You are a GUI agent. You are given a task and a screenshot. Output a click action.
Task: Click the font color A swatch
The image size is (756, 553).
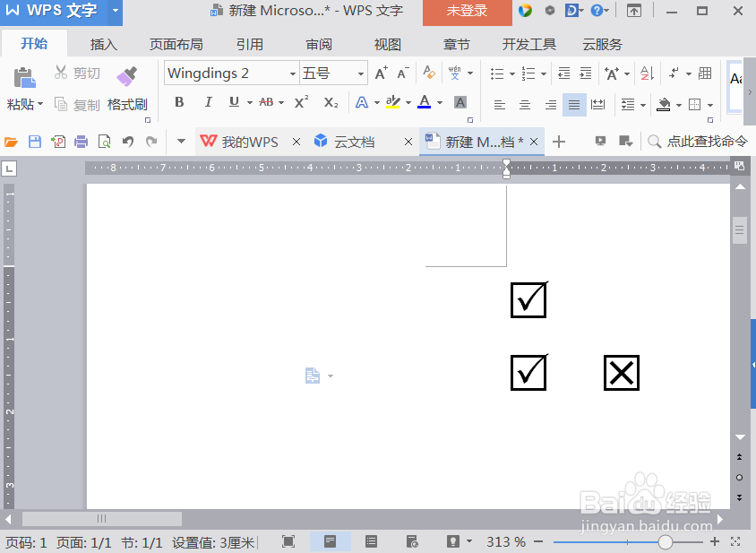coord(425,102)
